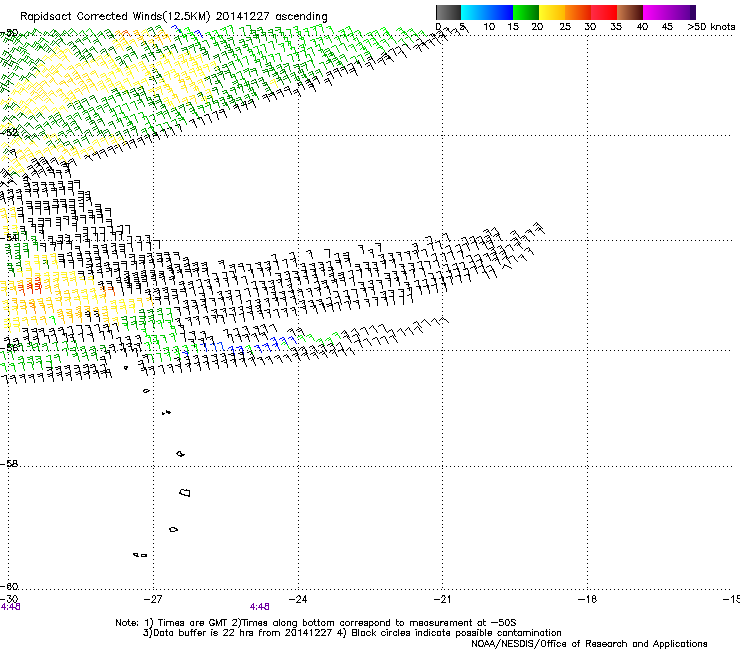
Task: Pick the yellow 20-25 knots legend segment
Action: (552, 12)
